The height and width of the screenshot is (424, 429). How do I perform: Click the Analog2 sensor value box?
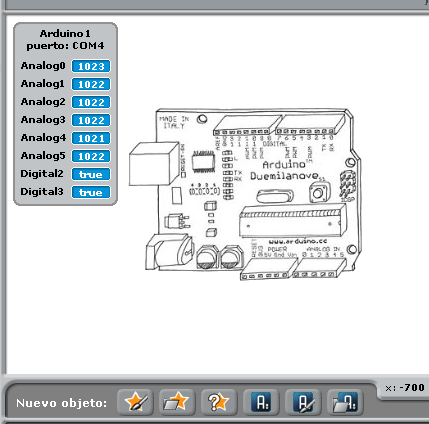91,102
